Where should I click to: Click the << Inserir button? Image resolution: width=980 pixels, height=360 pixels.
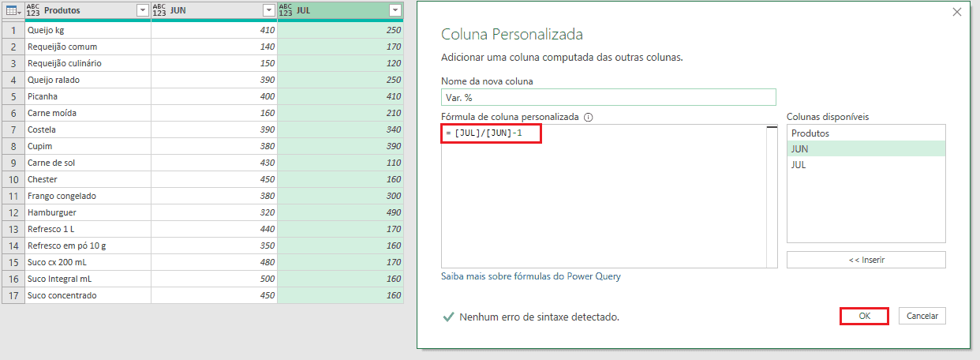click(x=866, y=260)
